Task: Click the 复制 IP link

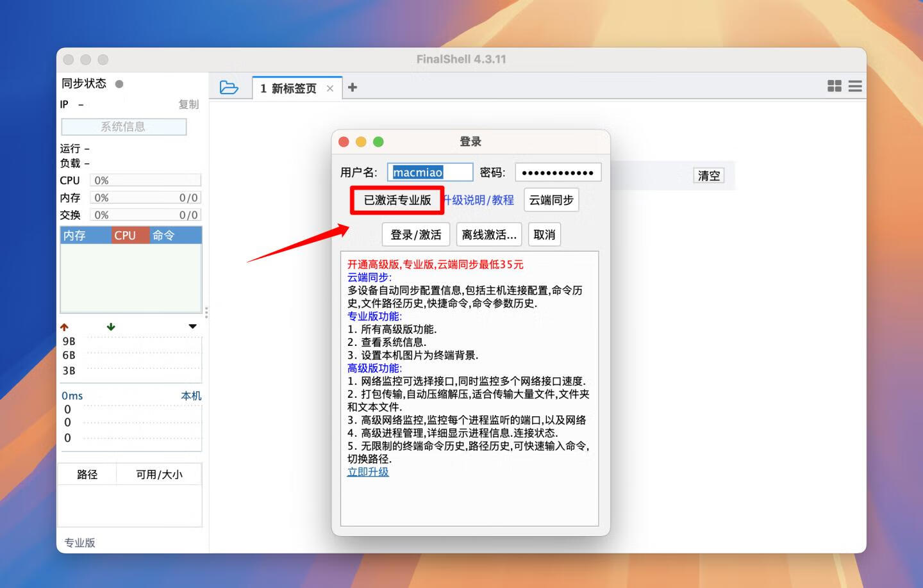Action: coord(188,104)
